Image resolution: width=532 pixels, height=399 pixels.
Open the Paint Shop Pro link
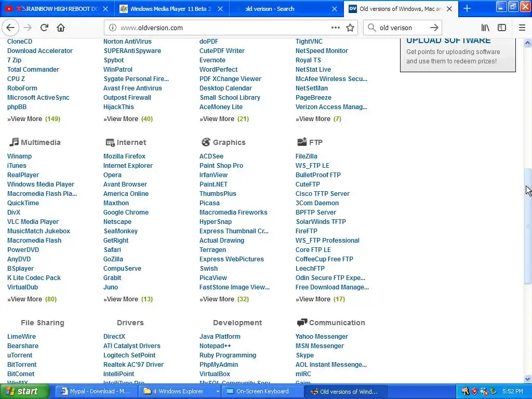[x=221, y=166]
